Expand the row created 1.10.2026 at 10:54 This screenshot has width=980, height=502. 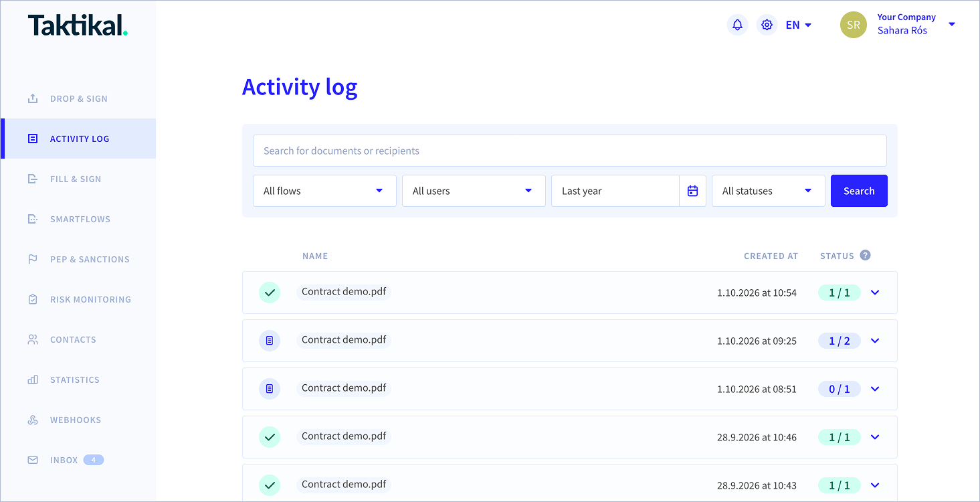click(875, 292)
